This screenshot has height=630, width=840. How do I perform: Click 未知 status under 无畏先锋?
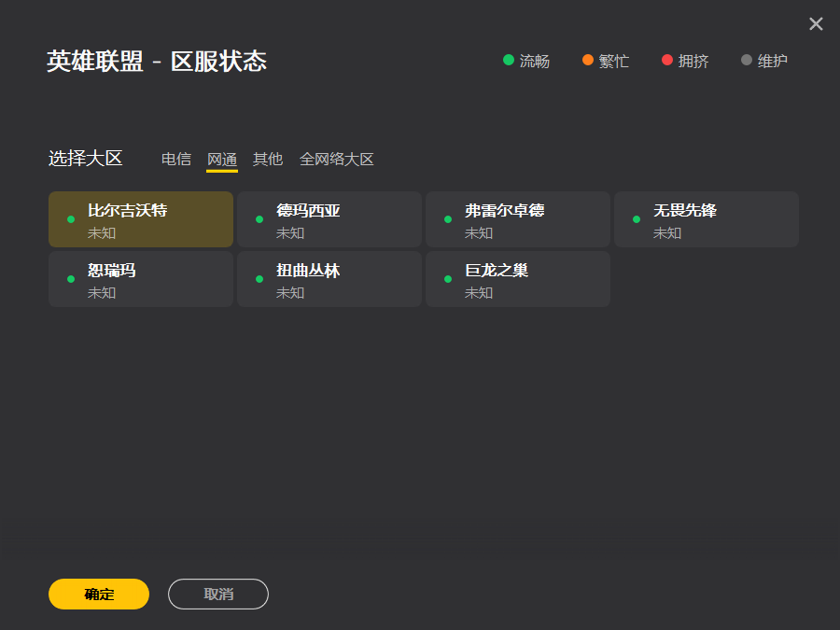(667, 233)
